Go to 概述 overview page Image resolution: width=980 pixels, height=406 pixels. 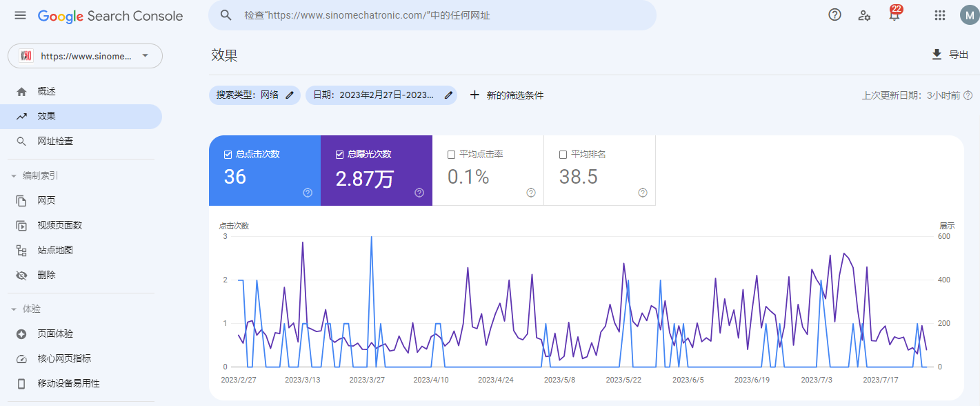coord(47,91)
